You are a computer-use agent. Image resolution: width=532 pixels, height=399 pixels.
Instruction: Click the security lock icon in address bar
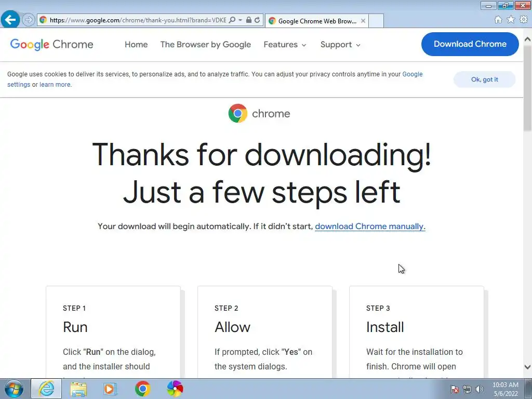coord(249,20)
